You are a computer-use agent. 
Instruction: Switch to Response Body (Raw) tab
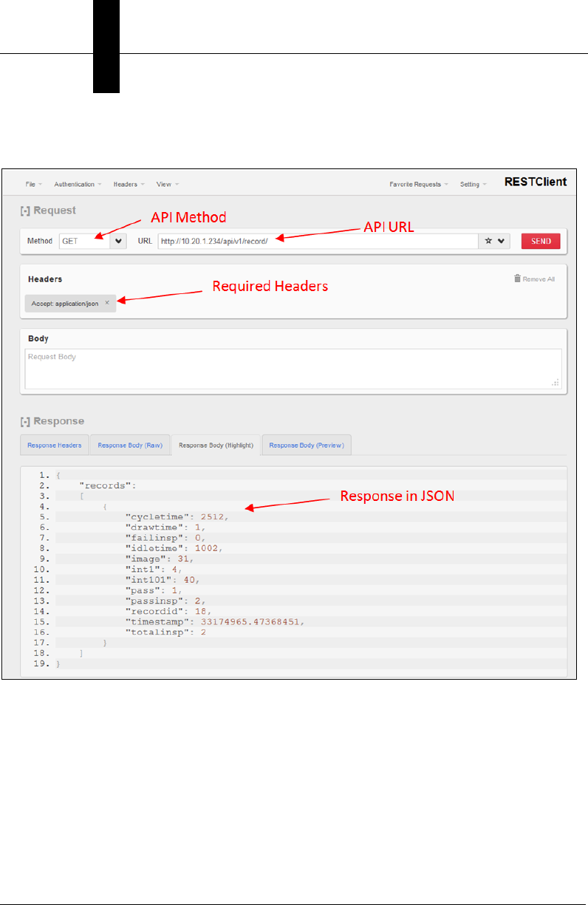130,445
